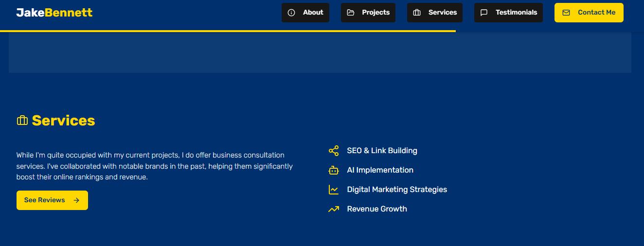Click the folder icon beside Projects

(x=351, y=13)
